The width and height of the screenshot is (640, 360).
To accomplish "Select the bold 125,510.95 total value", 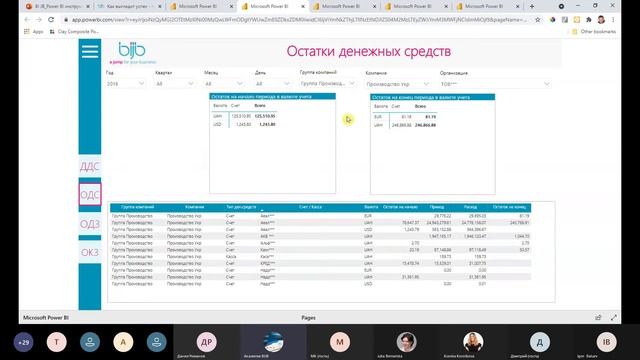I will [x=265, y=116].
